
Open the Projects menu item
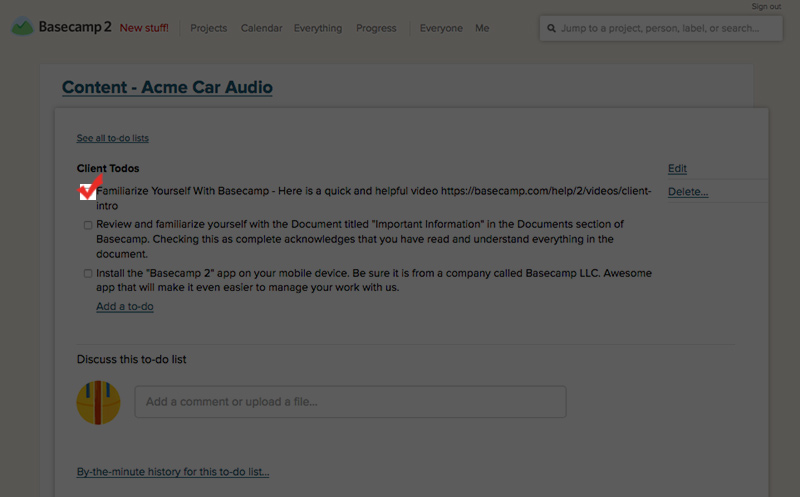click(x=209, y=28)
